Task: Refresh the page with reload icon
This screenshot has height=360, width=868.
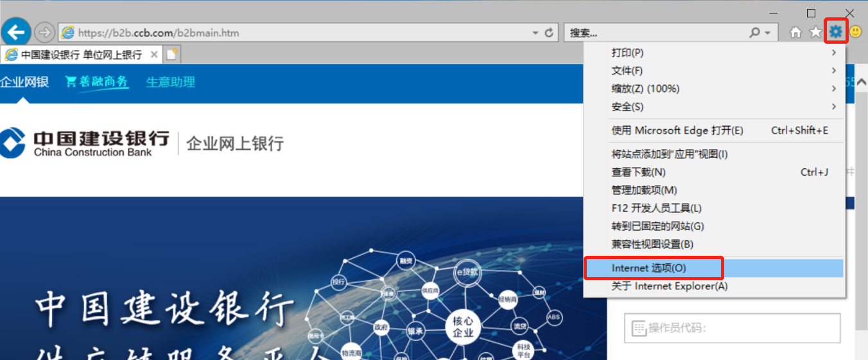Action: click(x=549, y=33)
